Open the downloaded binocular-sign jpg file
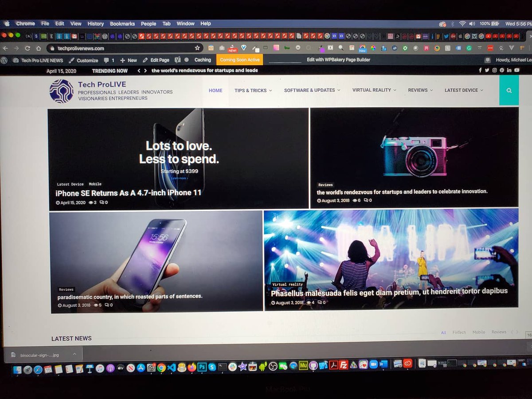 pos(39,355)
